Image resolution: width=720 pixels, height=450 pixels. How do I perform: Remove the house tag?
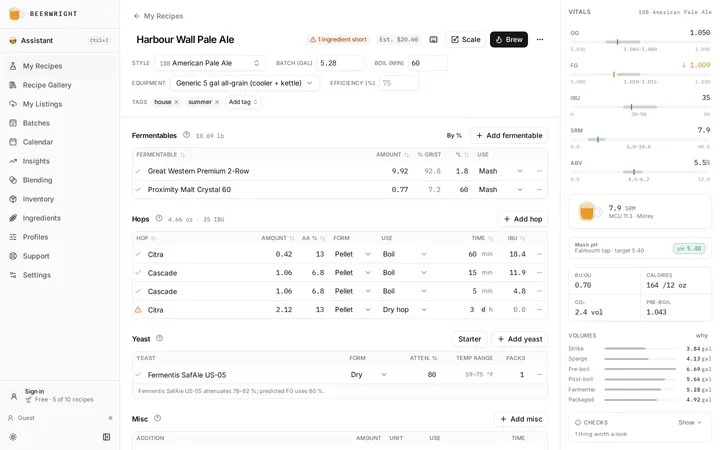(176, 102)
